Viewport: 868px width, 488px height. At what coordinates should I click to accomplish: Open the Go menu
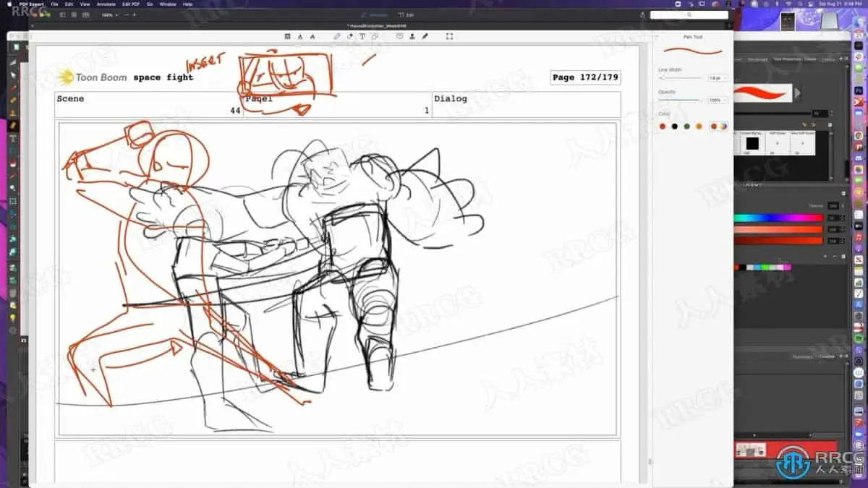[150, 4]
